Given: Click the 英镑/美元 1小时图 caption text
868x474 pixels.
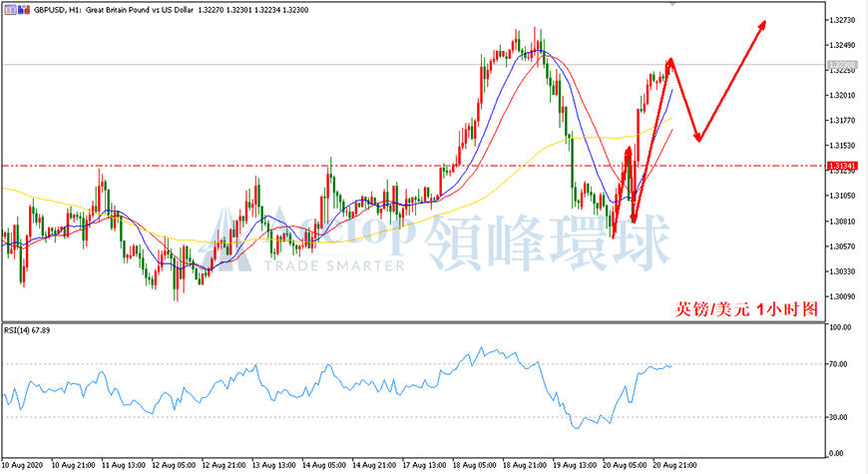Looking at the screenshot, I should 746,308.
